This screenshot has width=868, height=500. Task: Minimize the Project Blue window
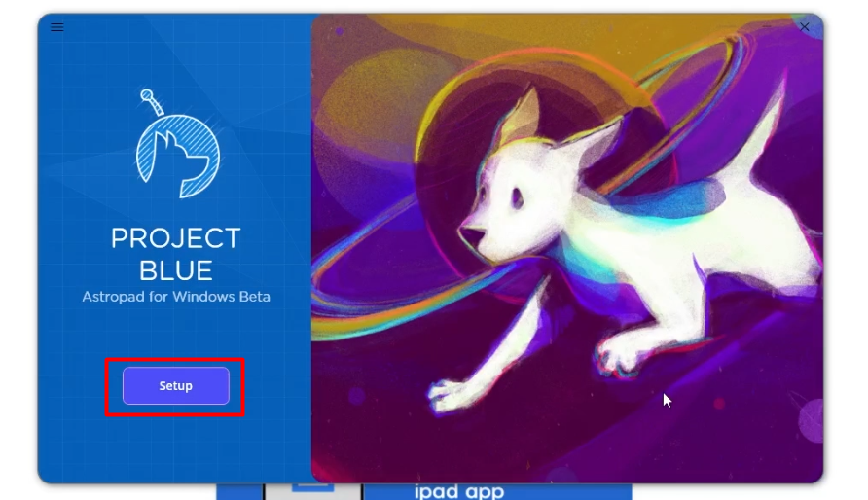point(767,26)
